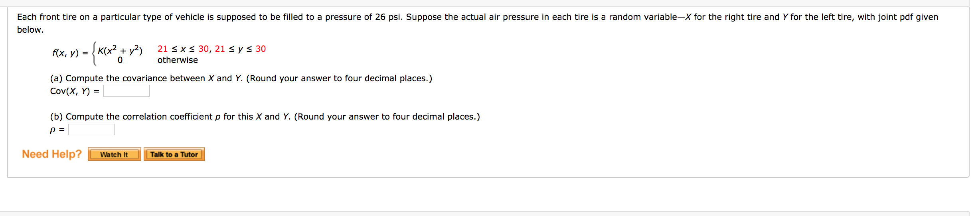Click the Cov(X, Y) answer input box

click(x=126, y=91)
